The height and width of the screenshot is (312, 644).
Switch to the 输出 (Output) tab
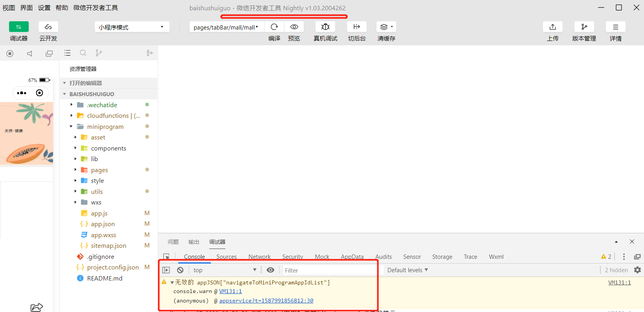[194, 242]
